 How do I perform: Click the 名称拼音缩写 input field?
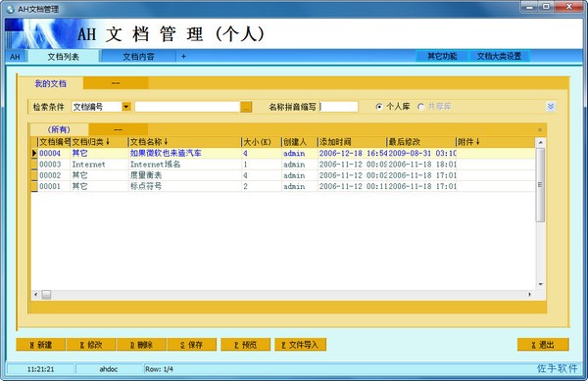(x=339, y=107)
